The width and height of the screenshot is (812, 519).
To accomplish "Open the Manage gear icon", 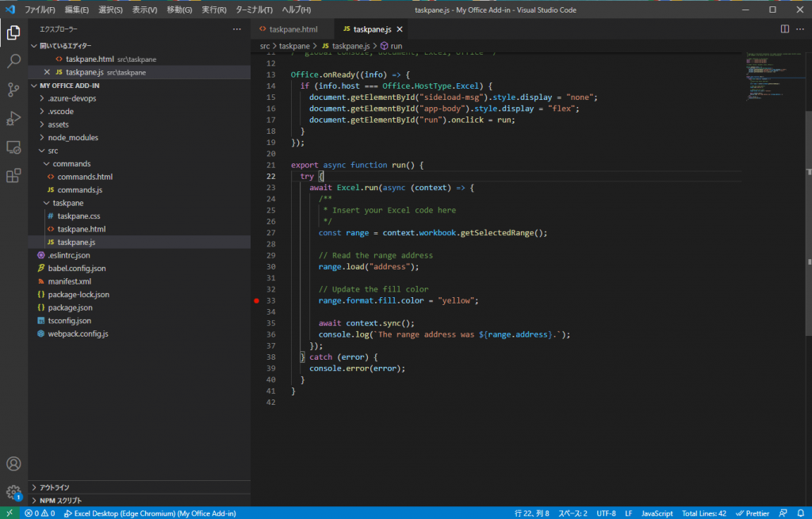I will pyautogui.click(x=13, y=491).
